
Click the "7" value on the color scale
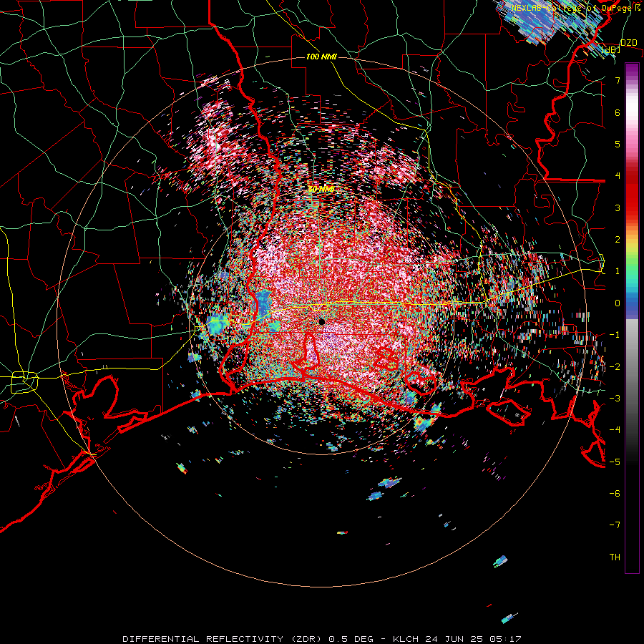pyautogui.click(x=618, y=80)
